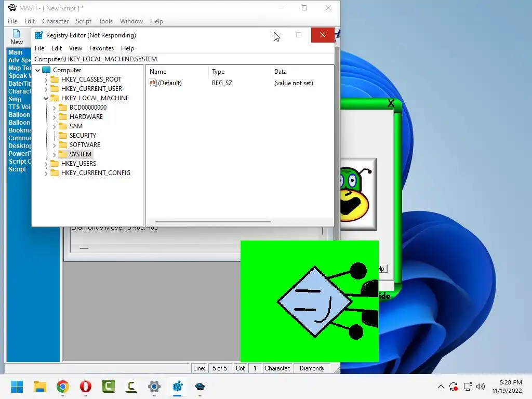
Task: Click the New script toolbar icon in MASH
Action: click(x=16, y=37)
